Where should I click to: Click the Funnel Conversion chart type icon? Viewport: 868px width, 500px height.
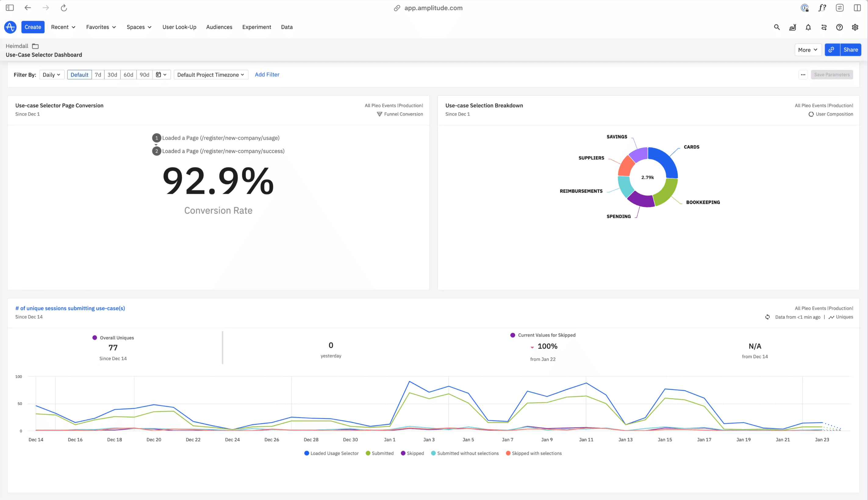pos(379,114)
